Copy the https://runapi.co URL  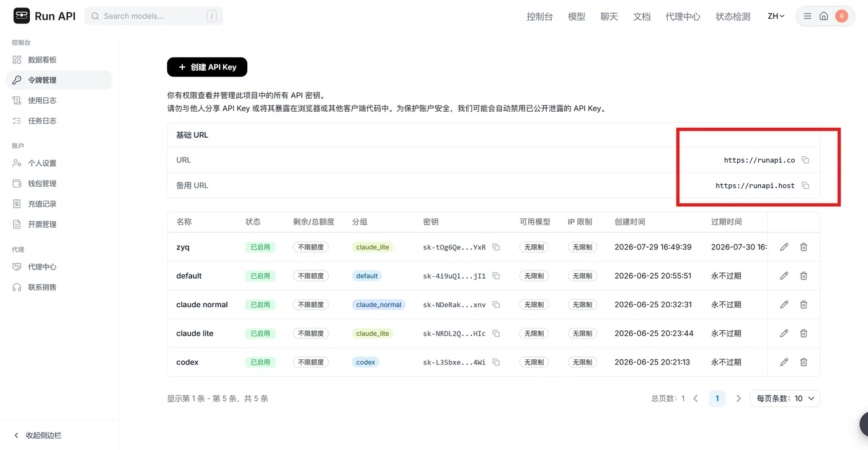point(805,160)
